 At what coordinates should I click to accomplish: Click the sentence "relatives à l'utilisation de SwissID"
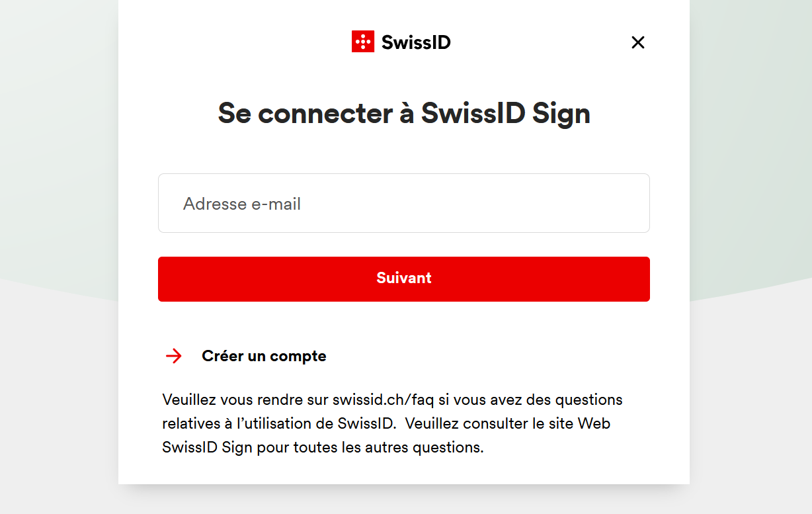(x=278, y=423)
